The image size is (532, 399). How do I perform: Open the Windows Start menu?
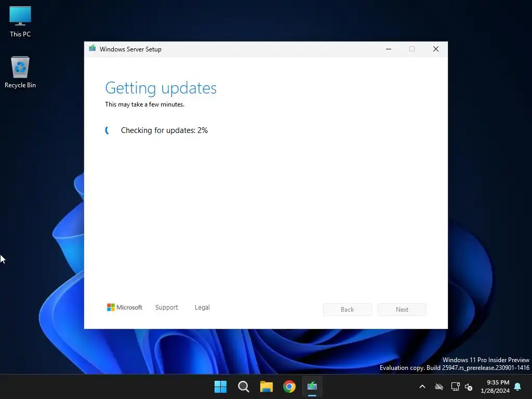[220, 387]
